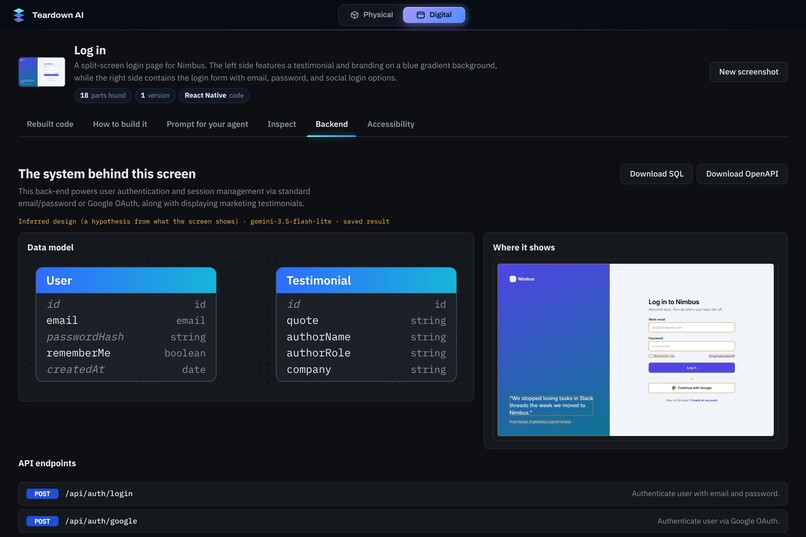The width and height of the screenshot is (806, 537).
Task: Click the POST badge beside /api/auth/login
Action: click(42, 494)
